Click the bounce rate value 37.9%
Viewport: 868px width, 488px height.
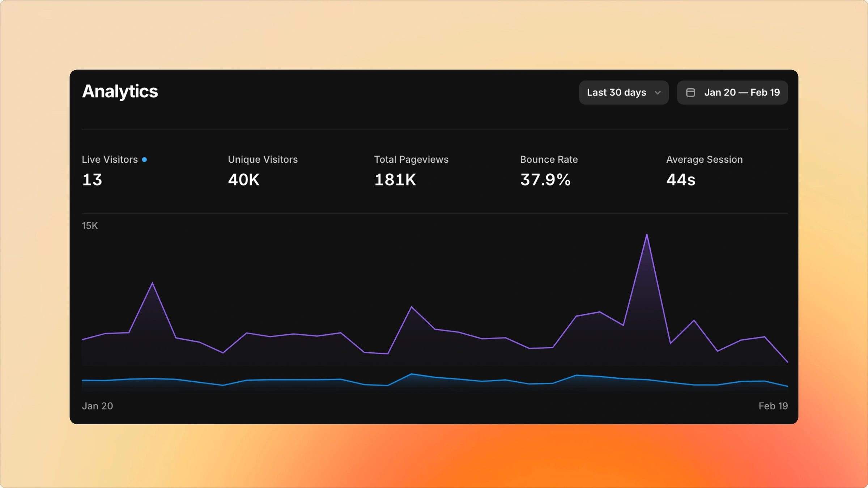coord(545,180)
